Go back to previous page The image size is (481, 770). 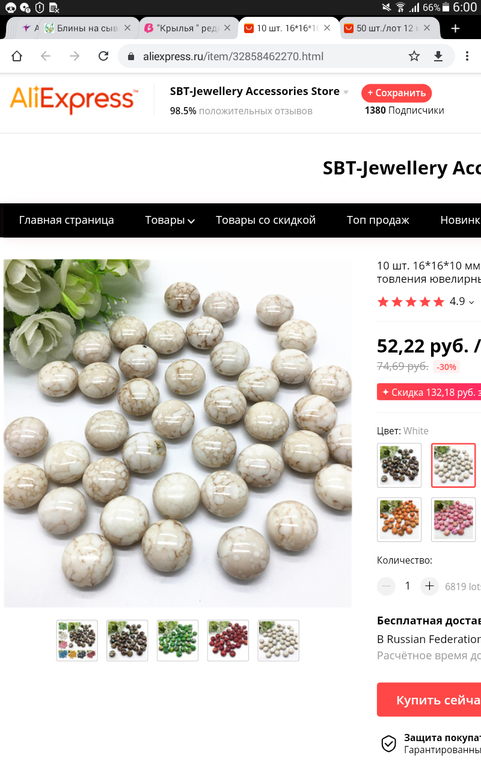point(46,56)
